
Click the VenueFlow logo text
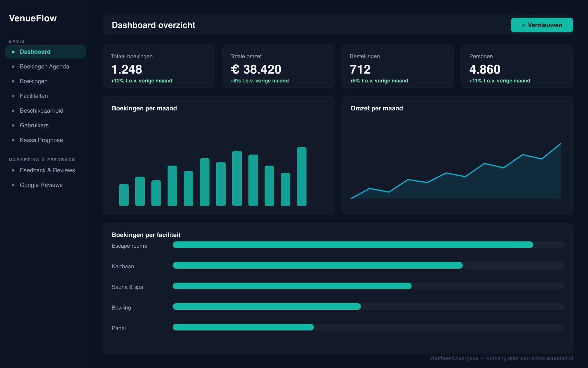33,18
